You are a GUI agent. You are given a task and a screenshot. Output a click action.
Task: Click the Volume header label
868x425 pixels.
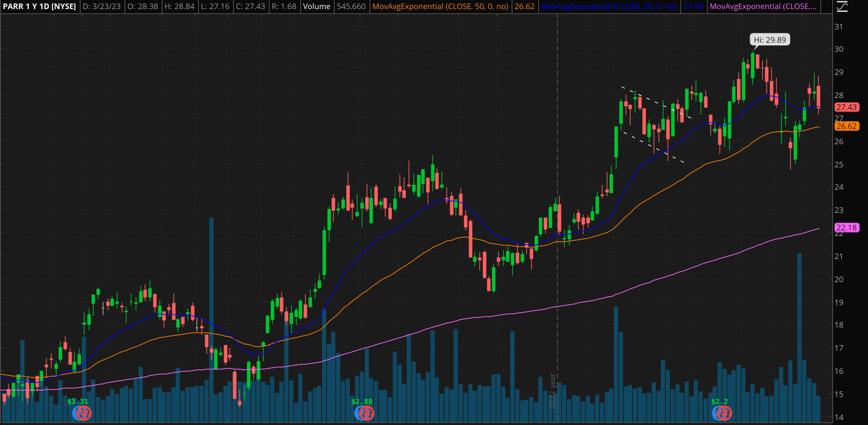pyautogui.click(x=316, y=7)
